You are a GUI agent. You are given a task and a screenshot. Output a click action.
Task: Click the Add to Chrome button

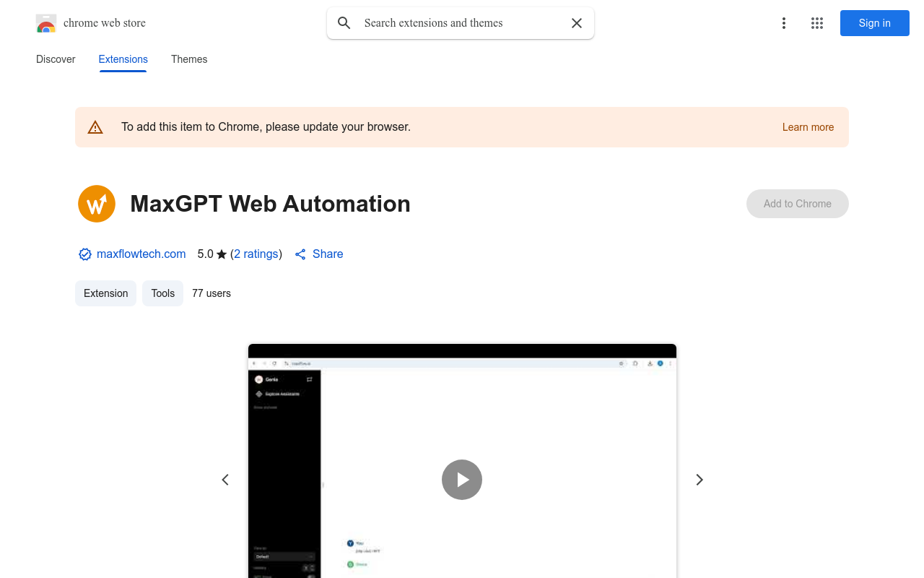(798, 204)
